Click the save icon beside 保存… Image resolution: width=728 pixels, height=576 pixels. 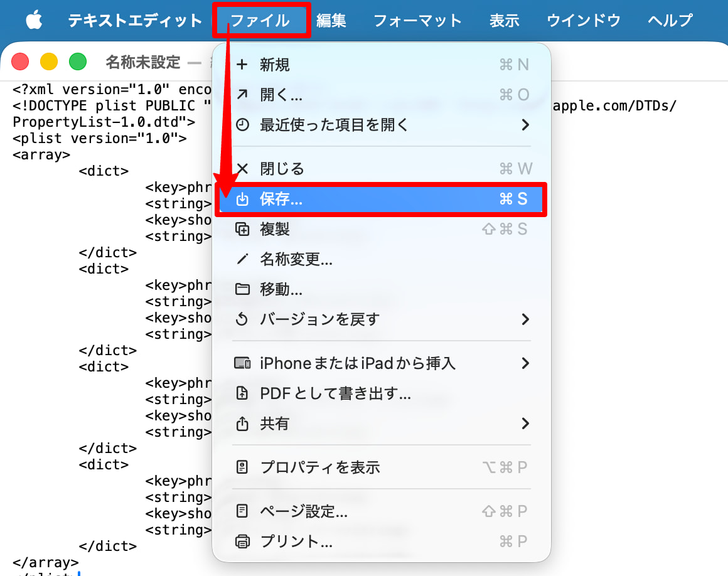242,199
